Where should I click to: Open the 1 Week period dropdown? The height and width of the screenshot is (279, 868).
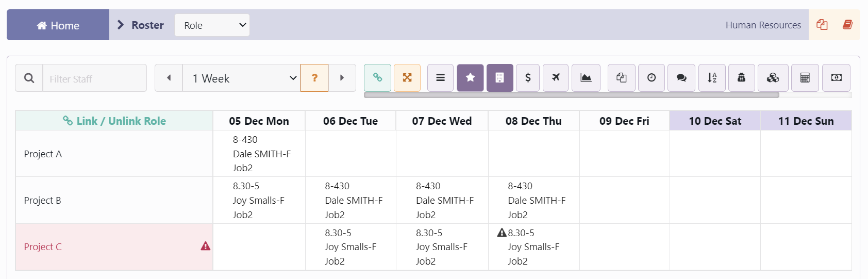(x=241, y=78)
